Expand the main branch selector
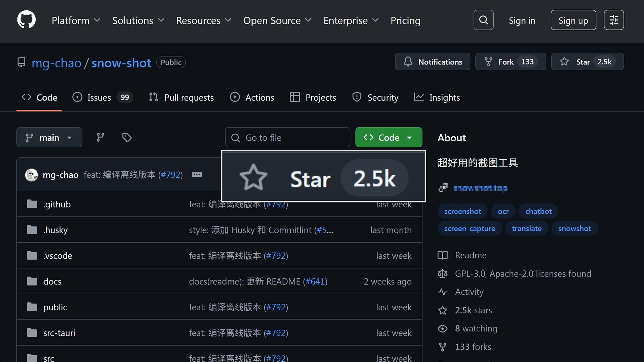Image resolution: width=644 pixels, height=362 pixels. (x=49, y=137)
